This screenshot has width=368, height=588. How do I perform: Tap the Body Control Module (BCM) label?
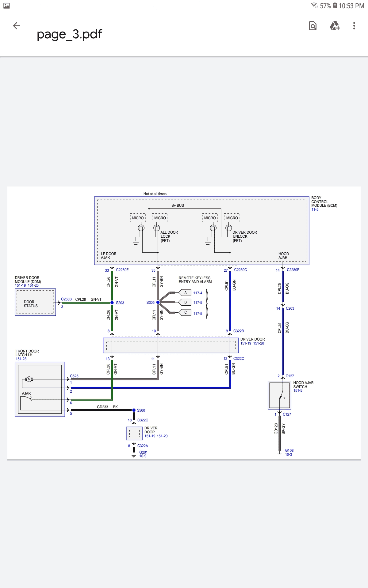point(324,202)
